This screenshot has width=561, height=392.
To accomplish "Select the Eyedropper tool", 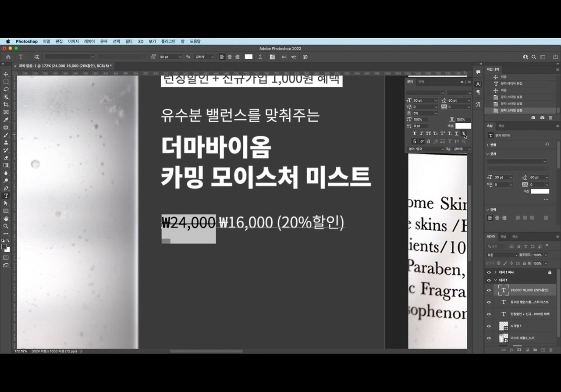I will [x=6, y=120].
